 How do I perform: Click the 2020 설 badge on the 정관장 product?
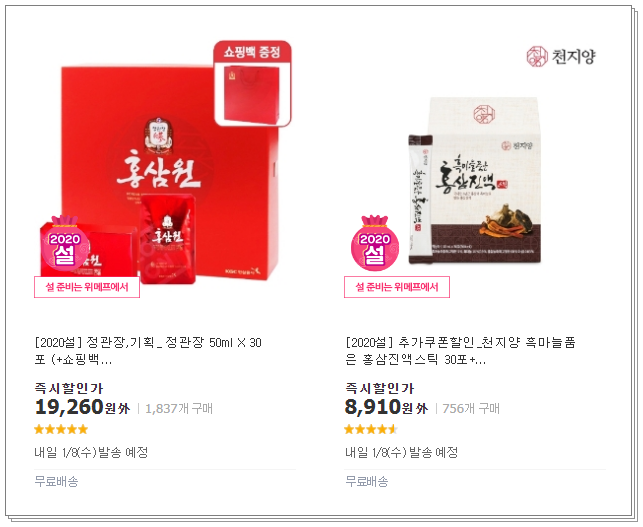point(64,244)
